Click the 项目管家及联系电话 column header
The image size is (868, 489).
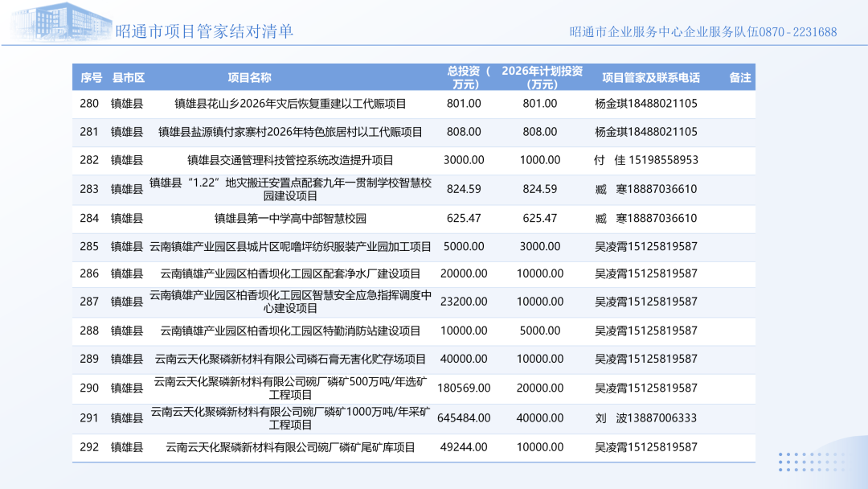[x=651, y=78]
